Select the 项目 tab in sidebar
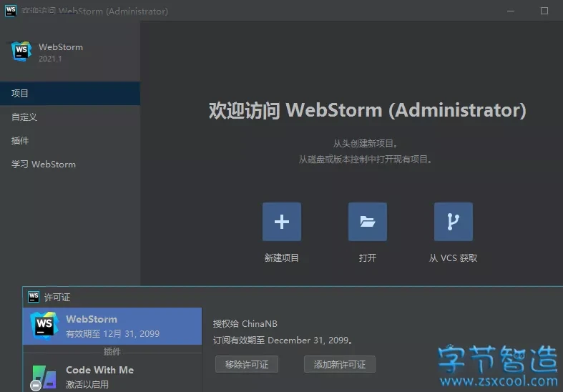The image size is (563, 392). tap(20, 94)
